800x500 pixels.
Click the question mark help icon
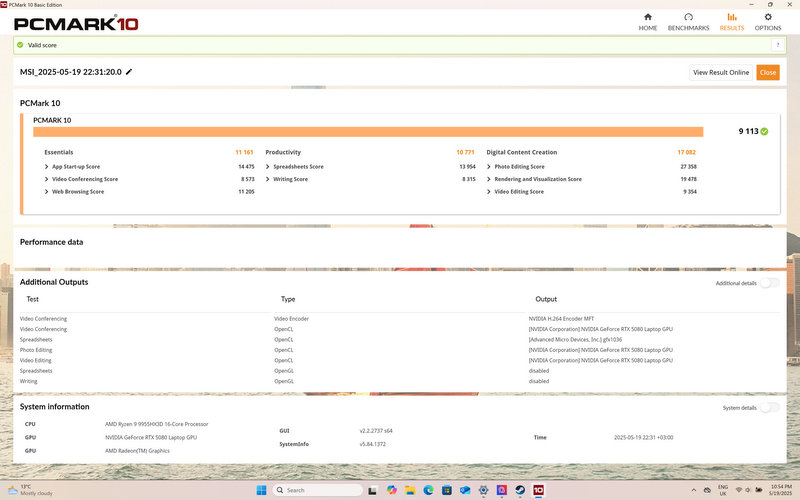pos(777,45)
